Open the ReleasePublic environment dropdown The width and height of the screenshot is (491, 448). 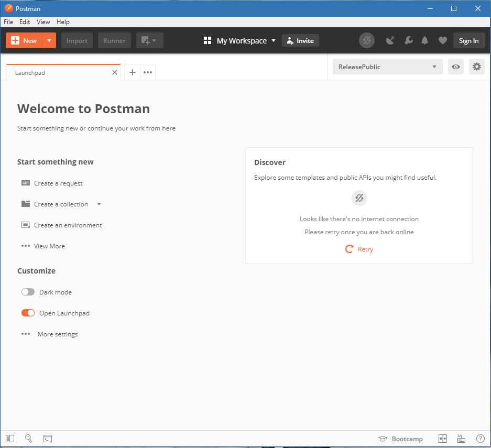(x=387, y=67)
